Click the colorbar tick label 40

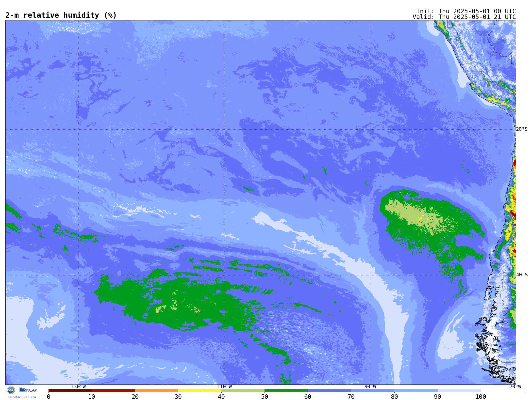coord(221,397)
